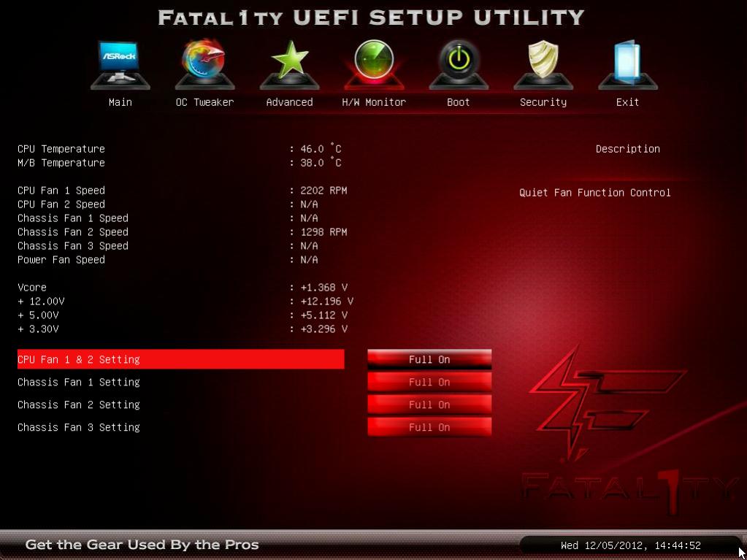The image size is (747, 560).
Task: Go to the Advanced tab label
Action: (289, 102)
